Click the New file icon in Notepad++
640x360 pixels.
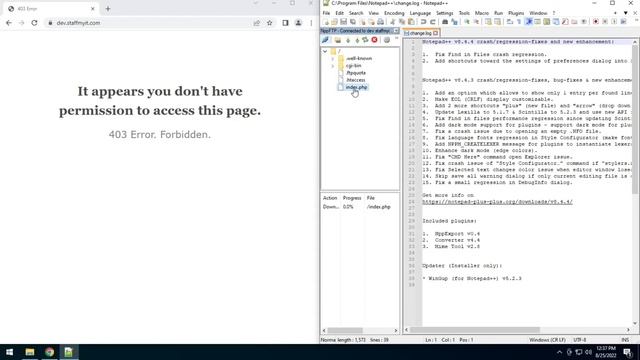326,22
